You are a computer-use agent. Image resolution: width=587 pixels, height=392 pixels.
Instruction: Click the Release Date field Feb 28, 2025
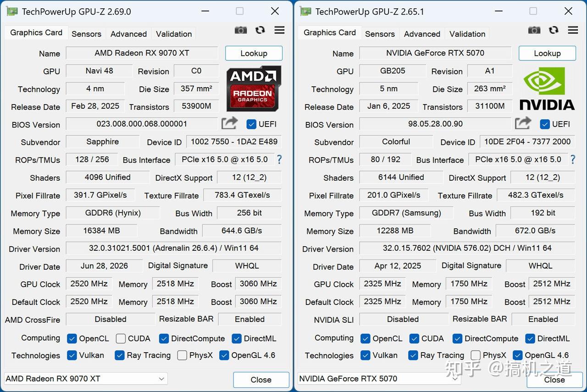95,106
